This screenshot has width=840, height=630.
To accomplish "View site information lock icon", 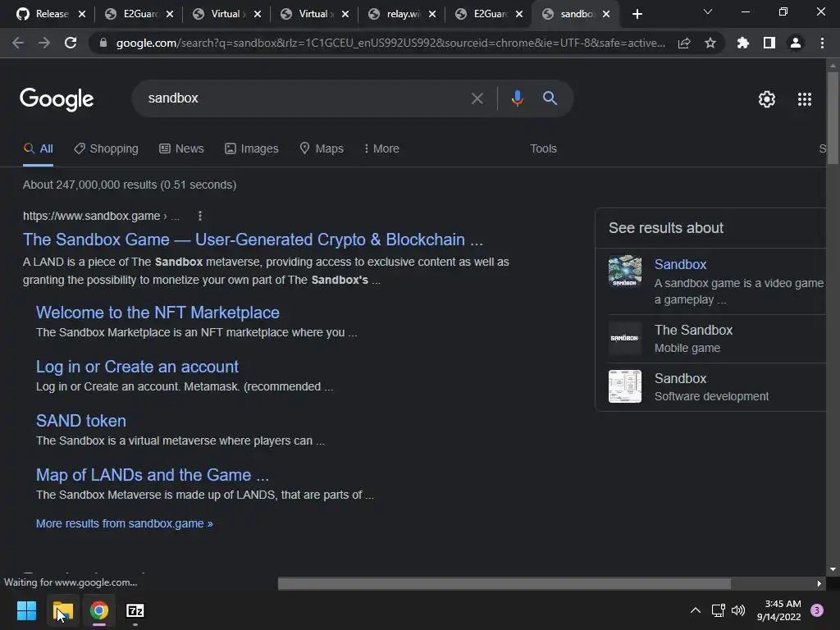I will 103,43.
